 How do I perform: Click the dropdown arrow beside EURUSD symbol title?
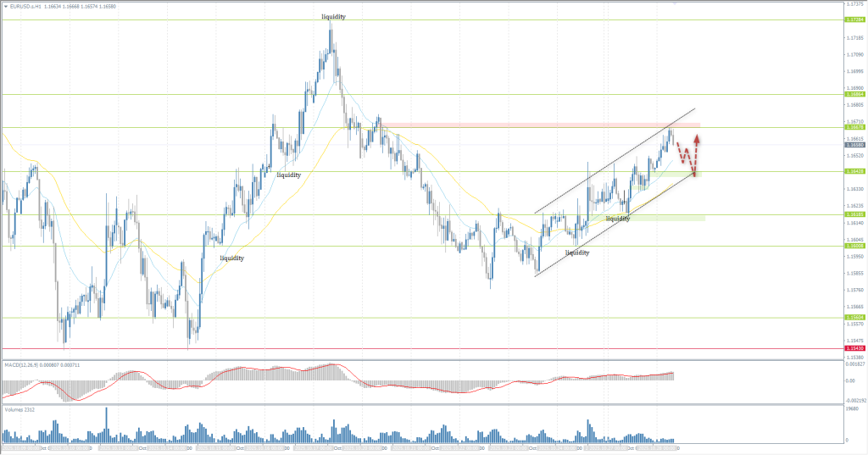tap(4, 5)
